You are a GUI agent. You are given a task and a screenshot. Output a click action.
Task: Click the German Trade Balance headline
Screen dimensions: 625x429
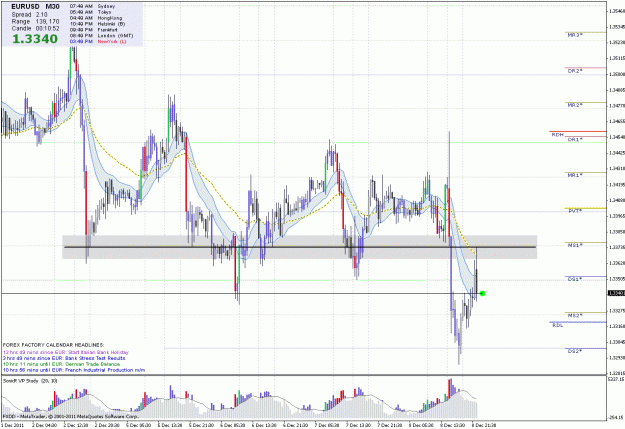coord(61,364)
